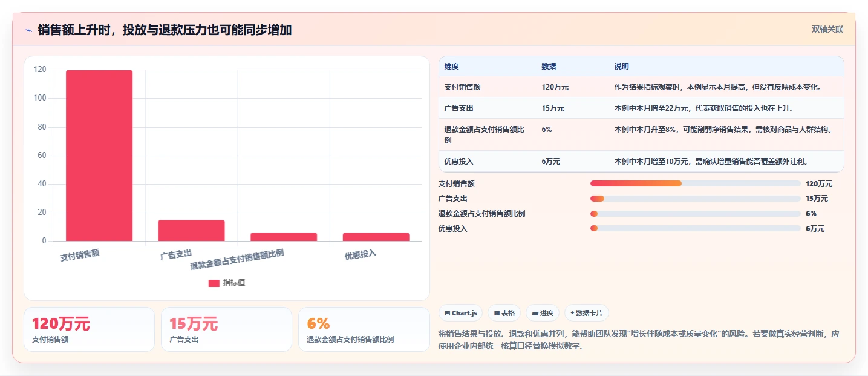Click the 支付销售额 x-axis label
The image size is (868, 376).
click(x=80, y=256)
